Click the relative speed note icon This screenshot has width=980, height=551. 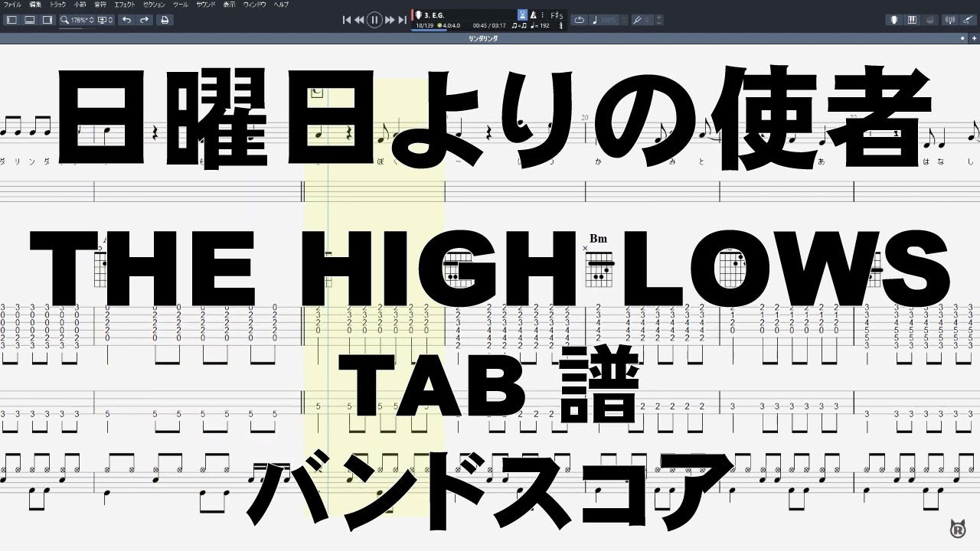(595, 20)
